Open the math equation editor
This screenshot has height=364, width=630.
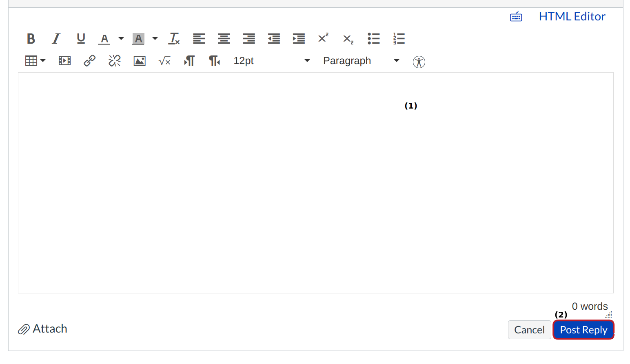(x=164, y=60)
